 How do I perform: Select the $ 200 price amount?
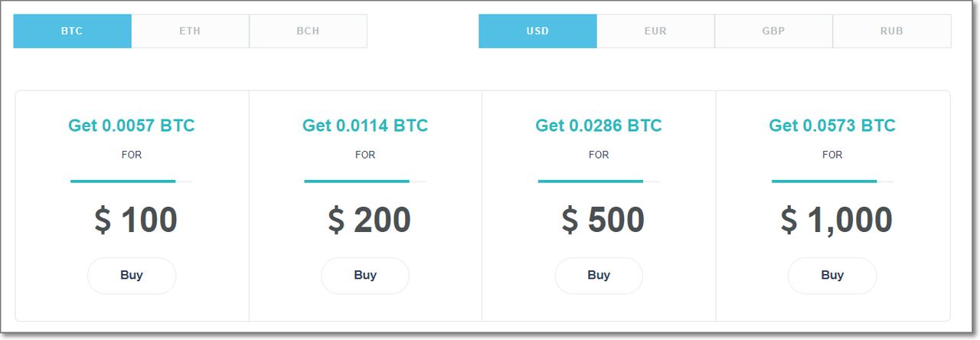[369, 220]
